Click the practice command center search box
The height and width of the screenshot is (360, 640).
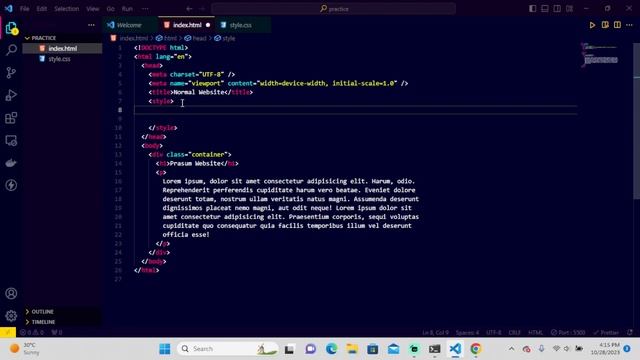pyautogui.click(x=333, y=9)
